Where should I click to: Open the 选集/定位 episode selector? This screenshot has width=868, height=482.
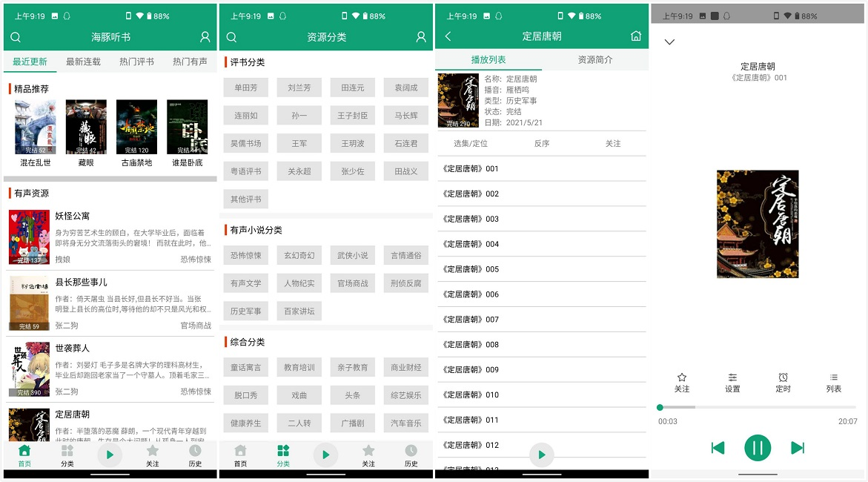point(471,143)
